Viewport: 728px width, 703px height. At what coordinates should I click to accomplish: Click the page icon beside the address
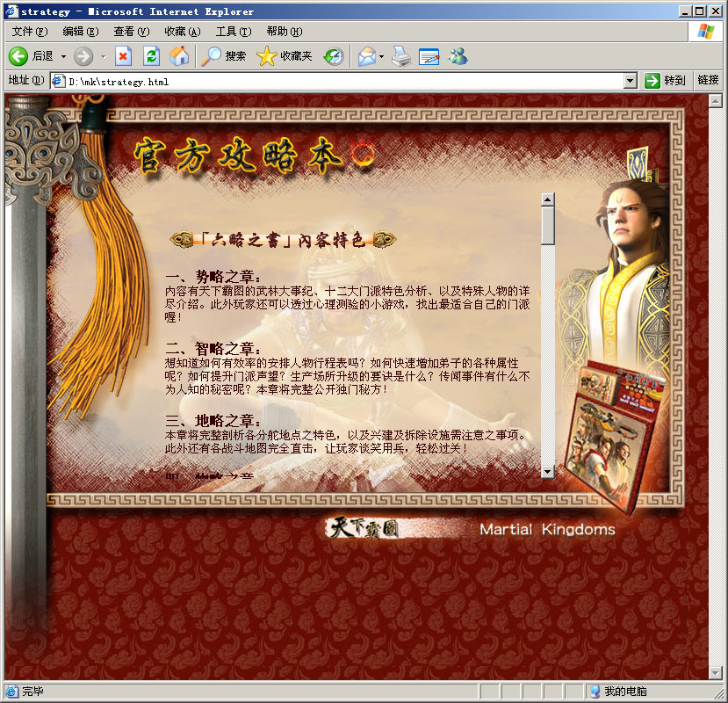pos(58,82)
